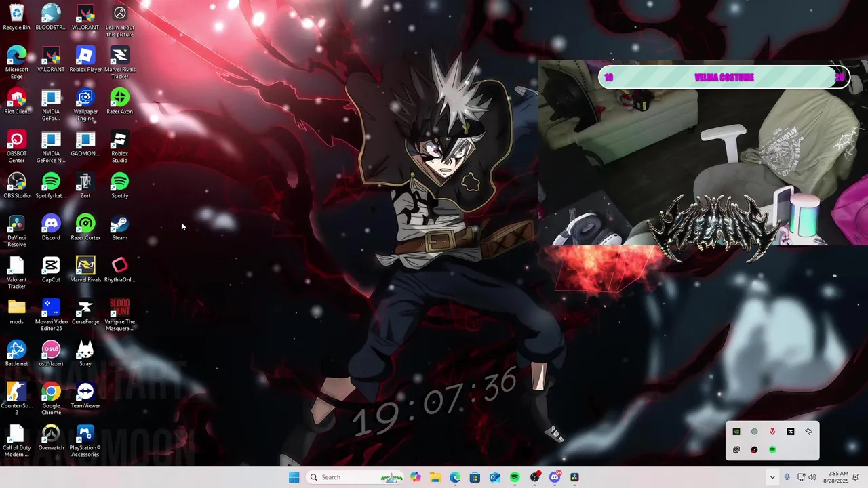Switch to Spotify in the taskbar
Screen dimensions: 868x488
(515, 477)
